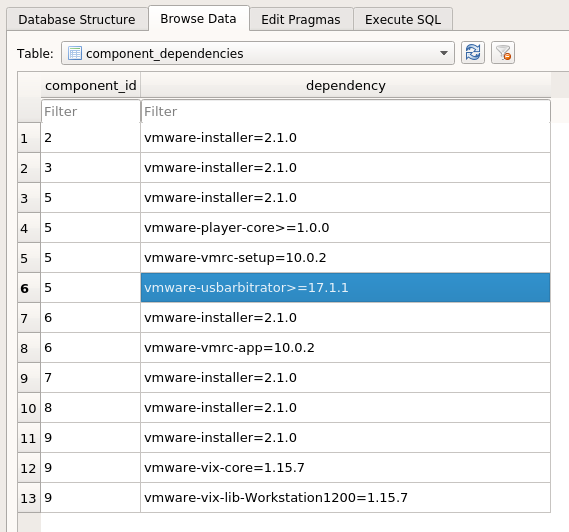
Task: Select the Browse Data tab
Action: coord(198,19)
